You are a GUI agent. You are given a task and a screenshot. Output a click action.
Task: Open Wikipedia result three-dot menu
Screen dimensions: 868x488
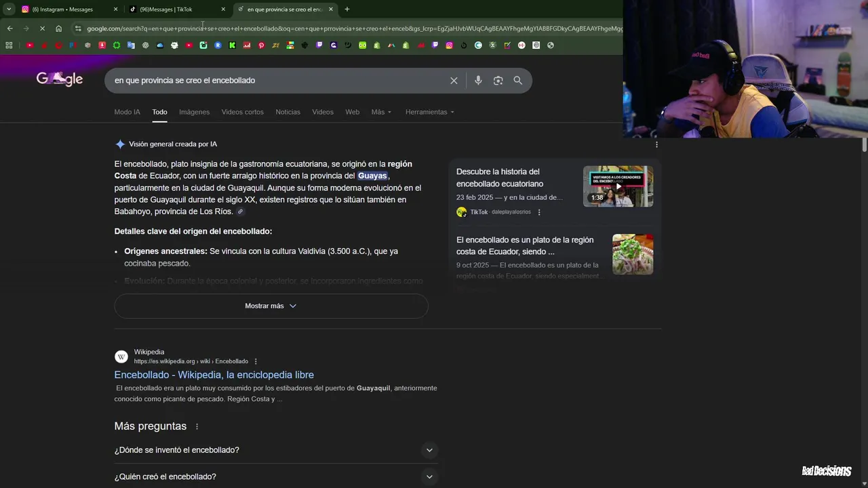pyautogui.click(x=256, y=362)
